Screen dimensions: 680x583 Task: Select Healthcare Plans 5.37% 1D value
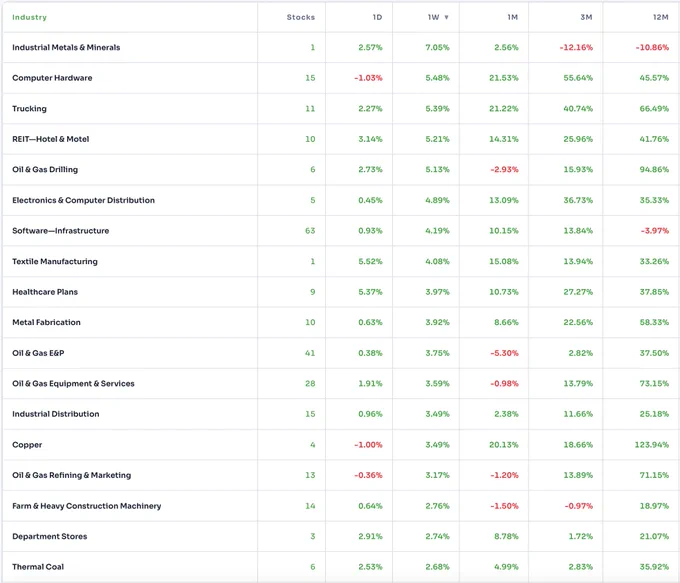[370, 292]
